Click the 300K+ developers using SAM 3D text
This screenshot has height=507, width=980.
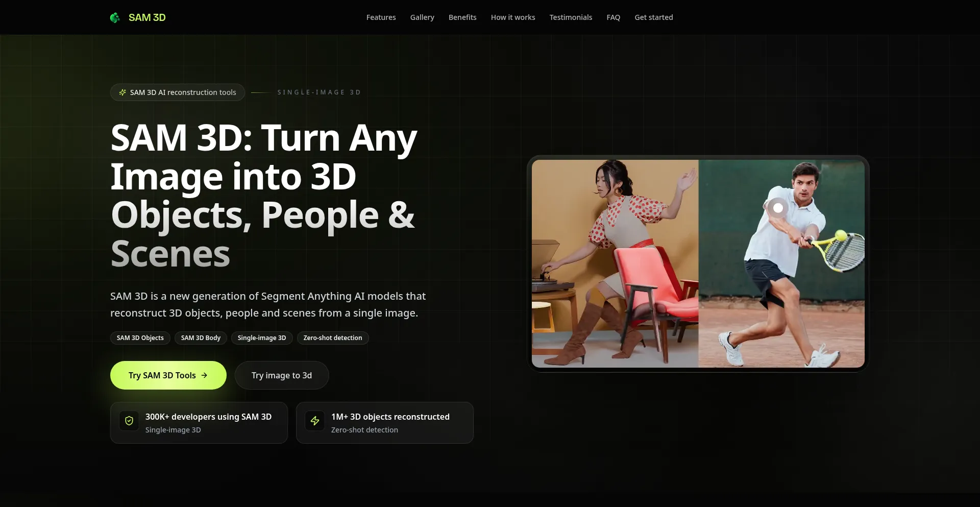click(208, 417)
